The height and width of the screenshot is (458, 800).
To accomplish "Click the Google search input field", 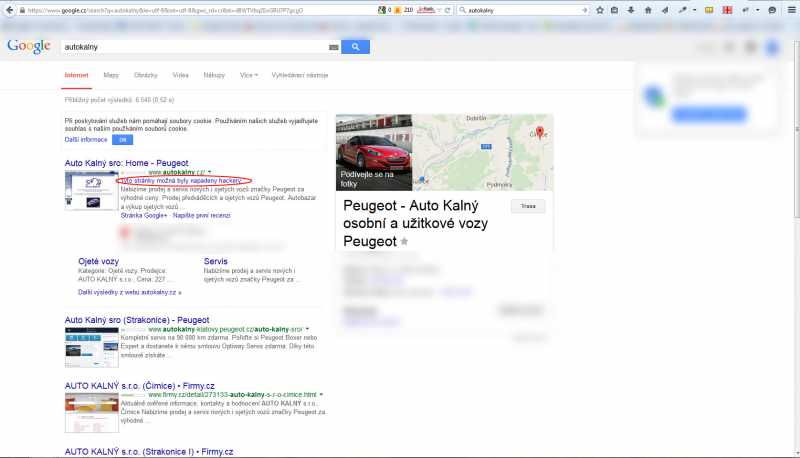I will click(x=190, y=47).
